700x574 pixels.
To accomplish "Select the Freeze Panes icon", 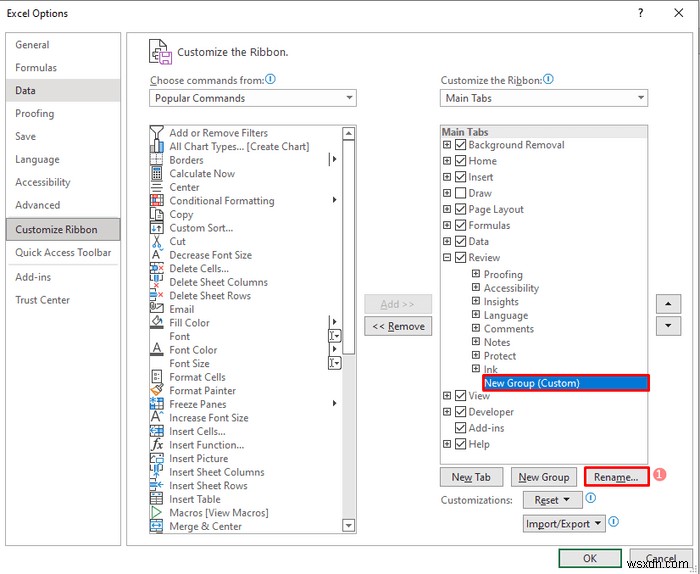I will click(156, 404).
